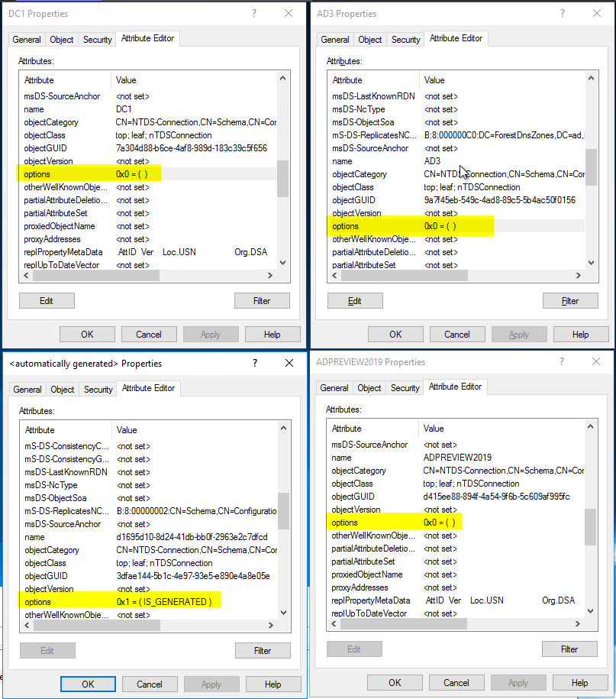Click the help question mark in DC1 Properties
This screenshot has width=616, height=699.
click(254, 14)
